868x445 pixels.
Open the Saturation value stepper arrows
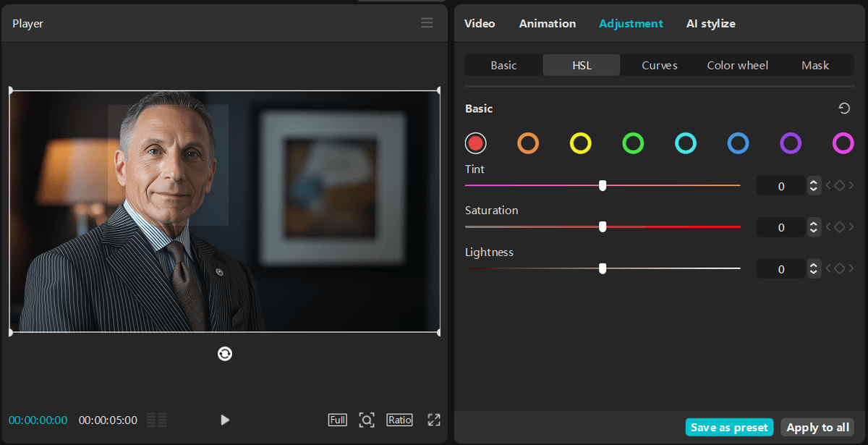coord(814,227)
